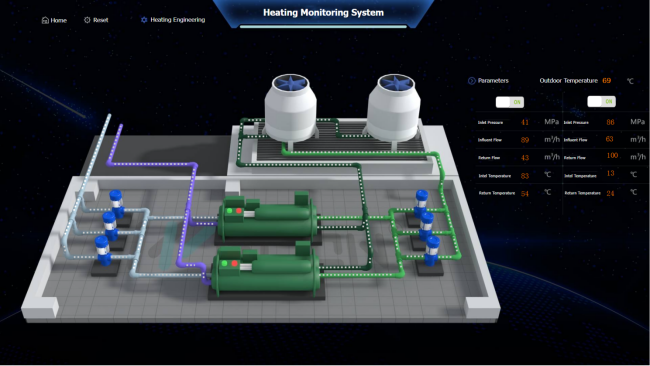Toggle the left ON switch
Viewport: 650px width, 366px height.
pyautogui.click(x=510, y=102)
